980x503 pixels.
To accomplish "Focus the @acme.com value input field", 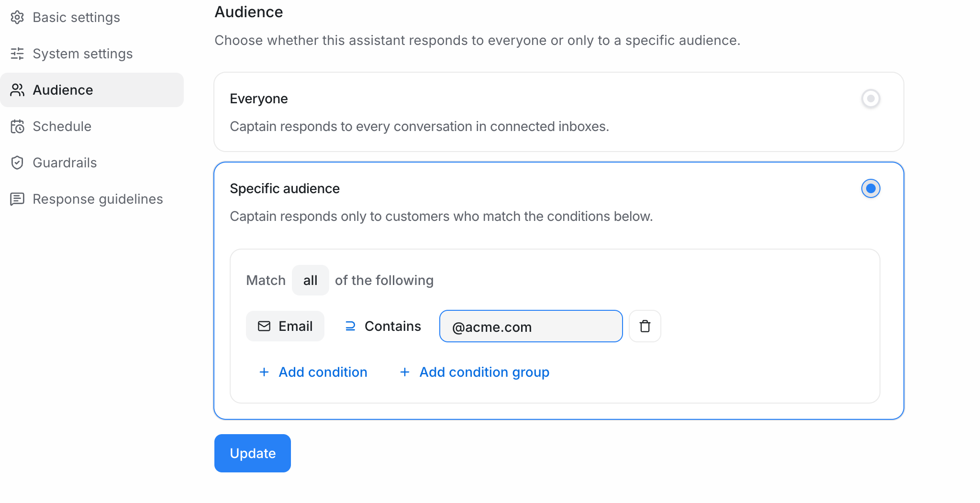I will tap(531, 326).
